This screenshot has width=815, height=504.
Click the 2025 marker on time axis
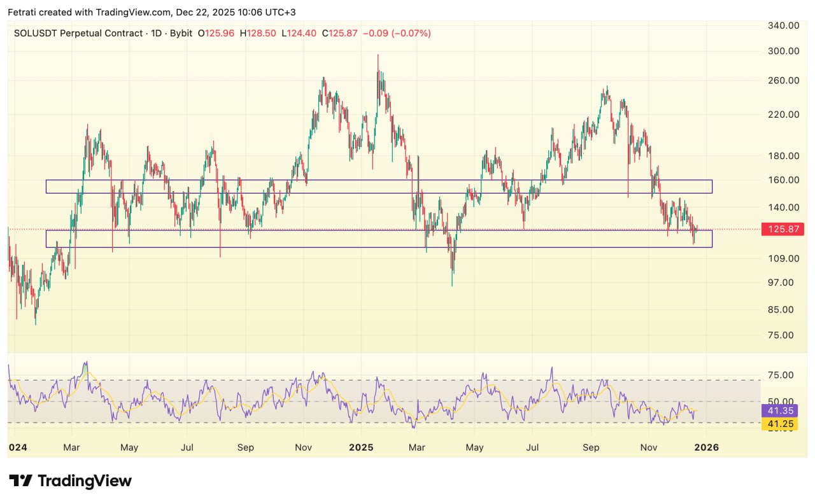(360, 447)
